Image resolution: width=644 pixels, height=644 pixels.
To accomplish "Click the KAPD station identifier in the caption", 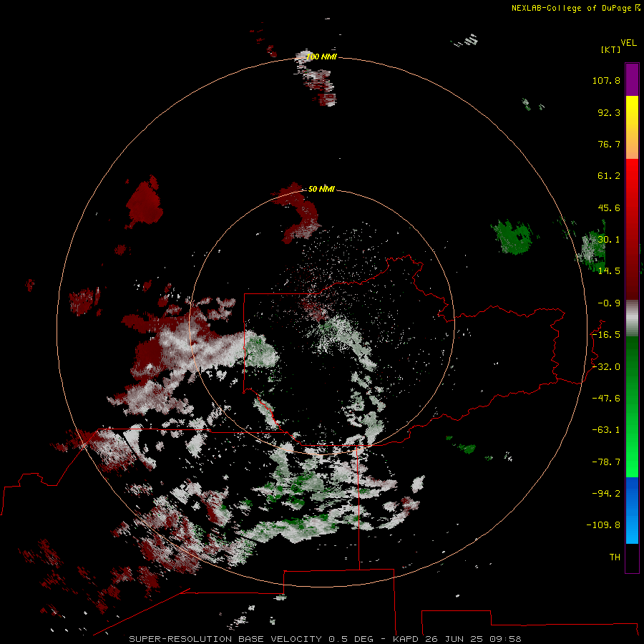I will click(406, 639).
